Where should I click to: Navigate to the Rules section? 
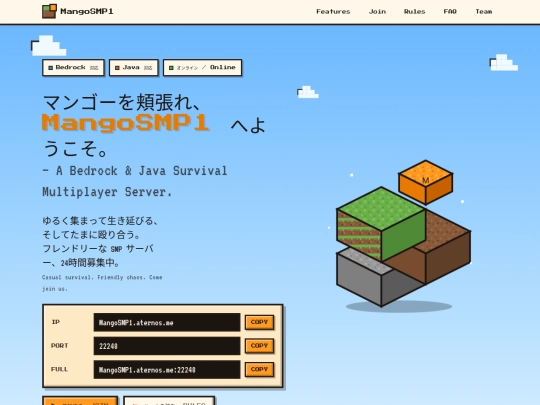pyautogui.click(x=414, y=12)
